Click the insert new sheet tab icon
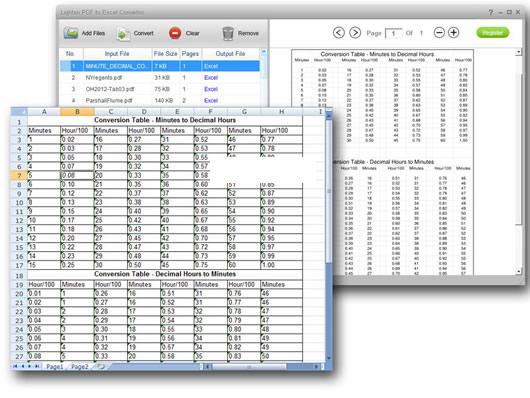Screen dimensions: 530x398 pyautogui.click(x=100, y=366)
